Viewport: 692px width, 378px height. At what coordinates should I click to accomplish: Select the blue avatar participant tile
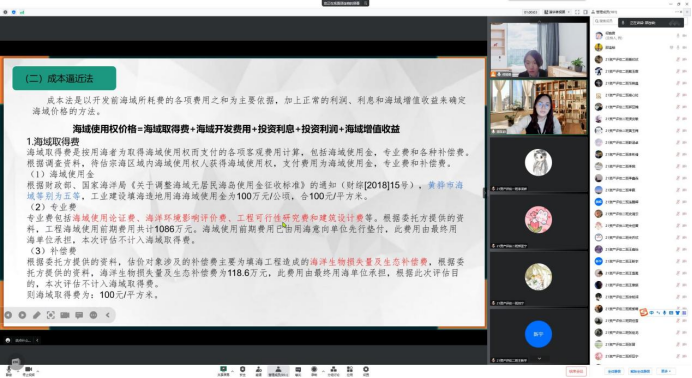(x=538, y=334)
